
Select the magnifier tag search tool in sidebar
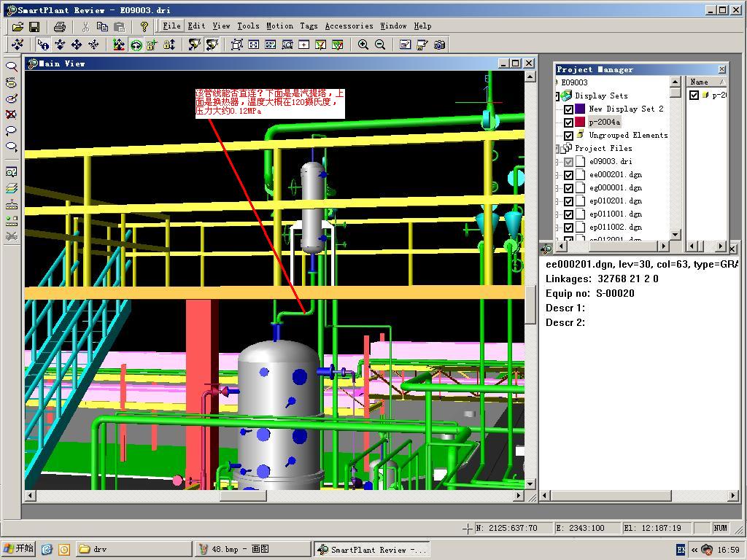(x=12, y=66)
